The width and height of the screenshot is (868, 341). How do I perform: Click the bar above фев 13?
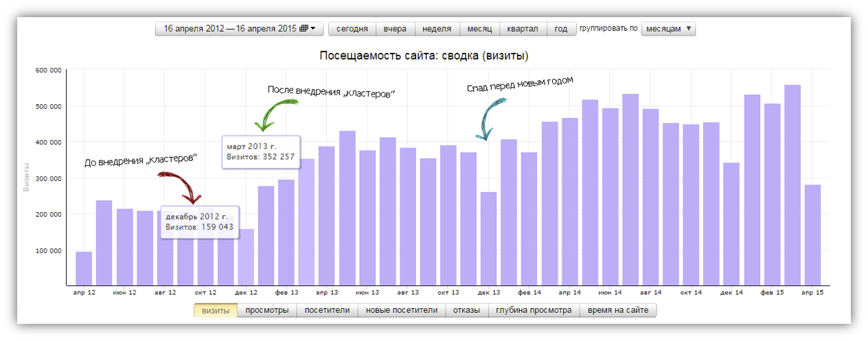click(286, 233)
